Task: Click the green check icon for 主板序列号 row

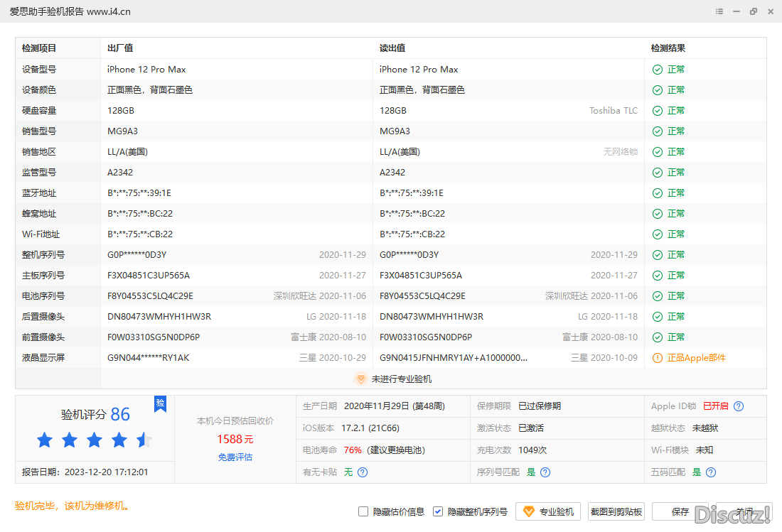Action: tap(658, 276)
